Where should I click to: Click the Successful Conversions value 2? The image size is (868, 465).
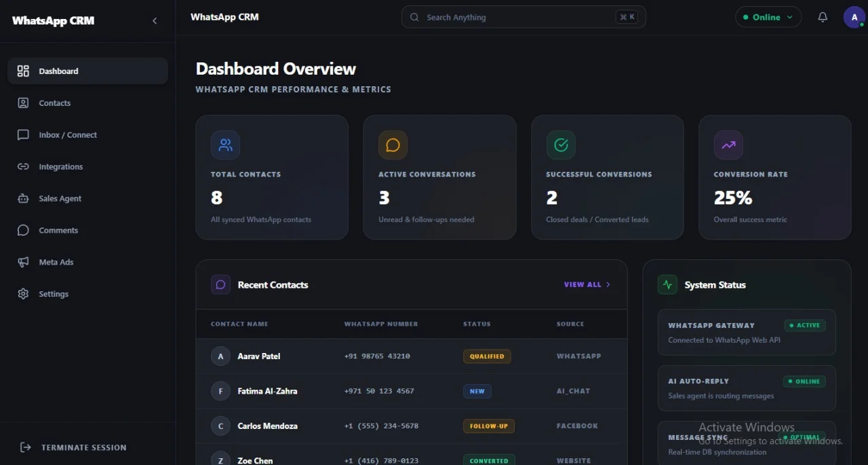[x=551, y=198]
